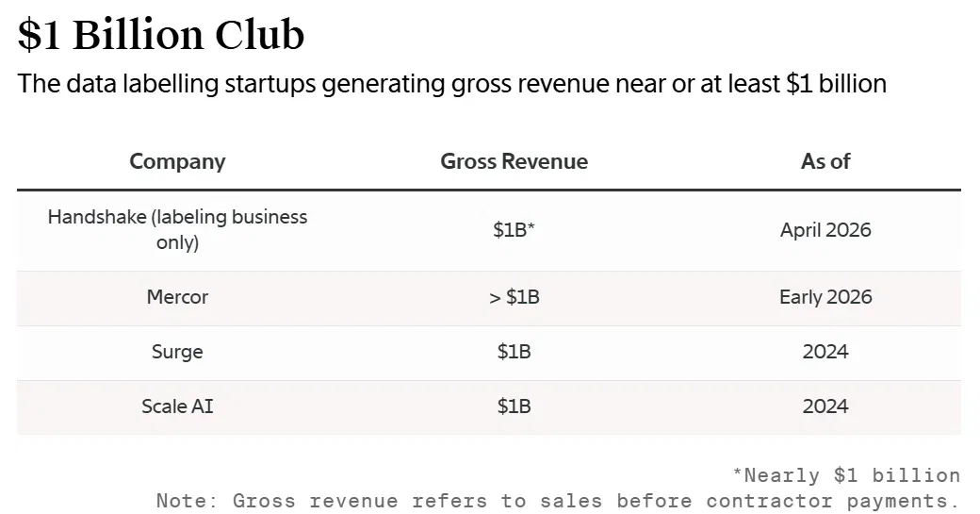Click the April 2026 date cell

pyautogui.click(x=825, y=230)
